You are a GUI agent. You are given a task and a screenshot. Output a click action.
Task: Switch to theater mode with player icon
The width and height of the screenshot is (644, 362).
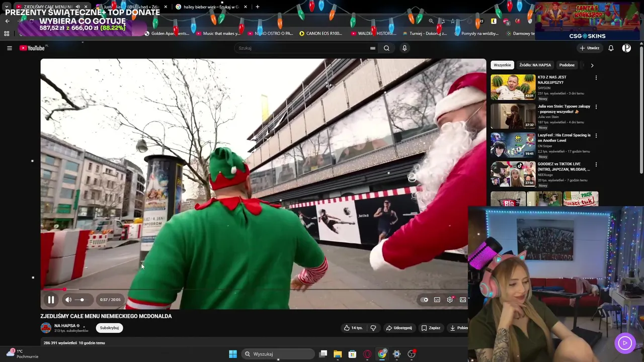tap(463, 300)
